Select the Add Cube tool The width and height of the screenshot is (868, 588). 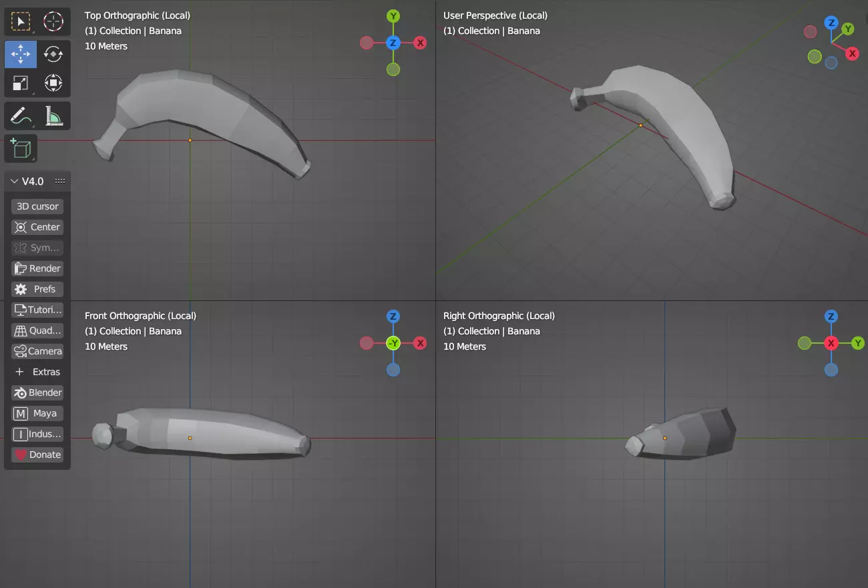point(21,148)
